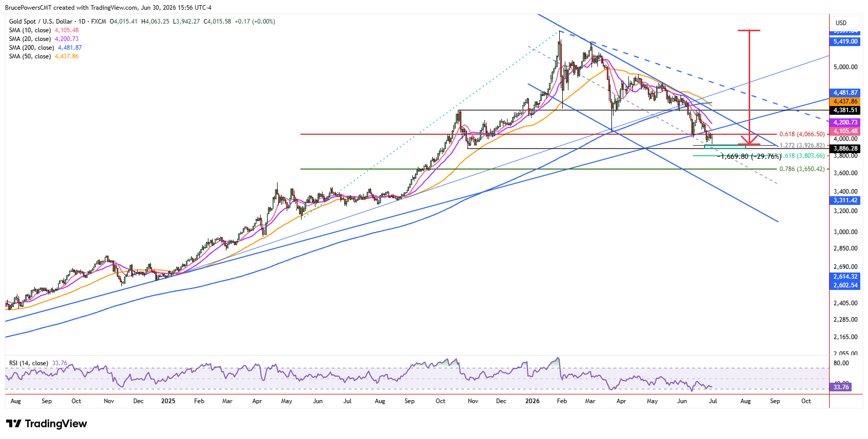868x439 pixels.
Task: Click the 2,285.00 price scale label
Action: coord(845,320)
